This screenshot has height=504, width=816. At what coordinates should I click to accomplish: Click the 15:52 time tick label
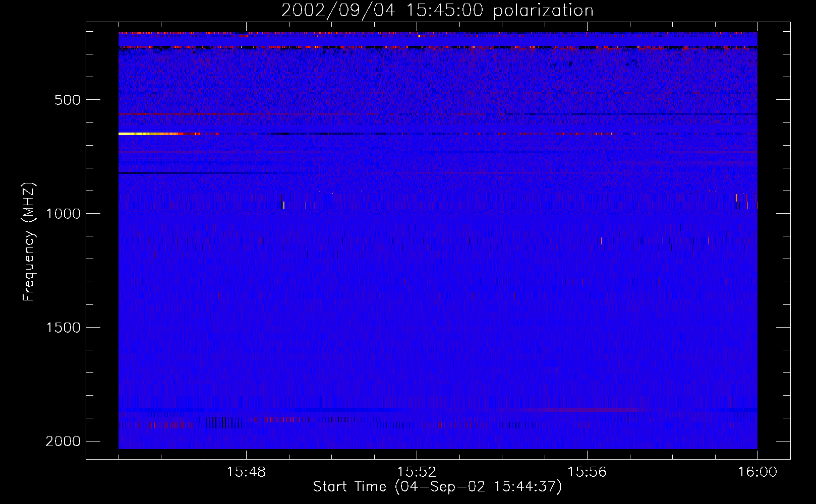click(417, 472)
